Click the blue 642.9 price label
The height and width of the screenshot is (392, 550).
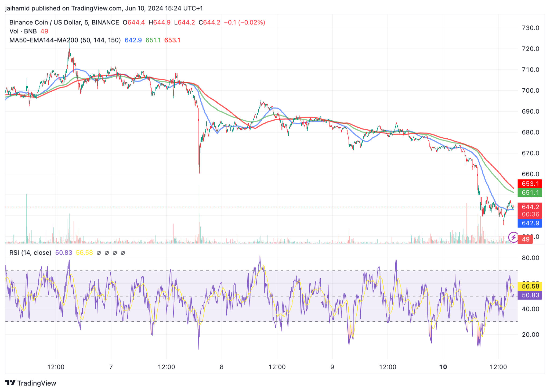pos(530,223)
